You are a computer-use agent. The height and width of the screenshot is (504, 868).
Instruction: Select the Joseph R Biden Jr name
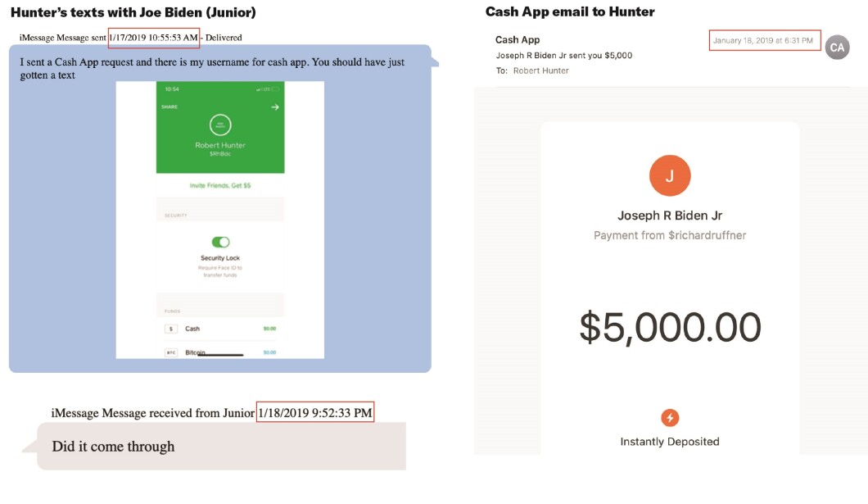[670, 216]
